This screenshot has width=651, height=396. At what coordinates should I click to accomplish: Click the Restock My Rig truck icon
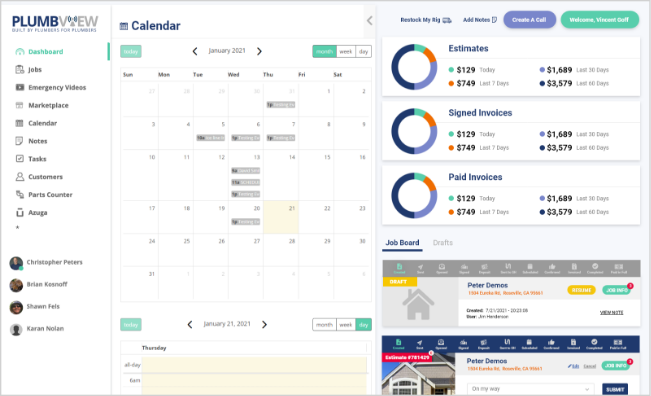point(447,20)
